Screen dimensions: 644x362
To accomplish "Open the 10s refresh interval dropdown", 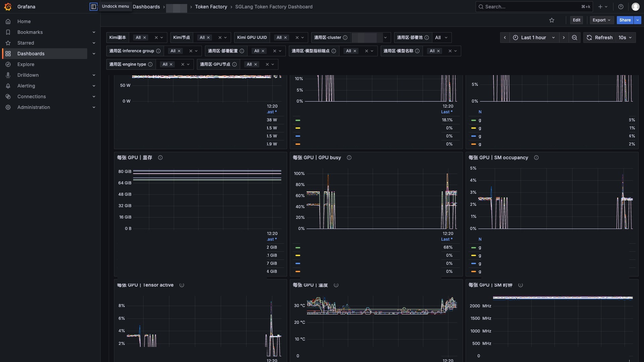I will point(625,38).
